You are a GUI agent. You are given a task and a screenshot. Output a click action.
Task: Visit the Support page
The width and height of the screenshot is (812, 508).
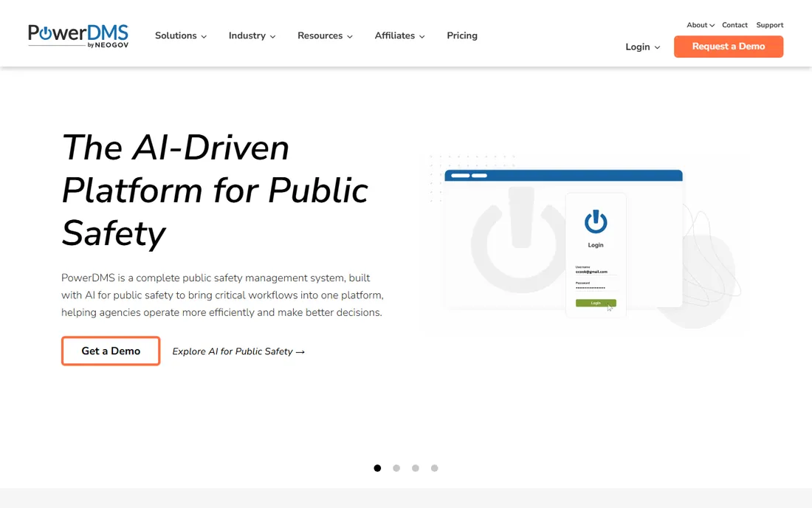pyautogui.click(x=769, y=25)
